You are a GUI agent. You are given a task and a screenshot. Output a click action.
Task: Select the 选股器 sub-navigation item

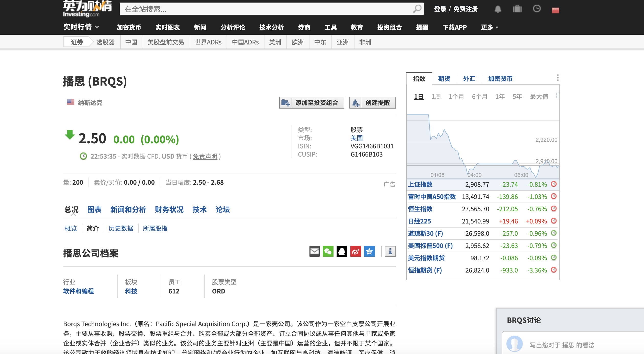pyautogui.click(x=105, y=42)
